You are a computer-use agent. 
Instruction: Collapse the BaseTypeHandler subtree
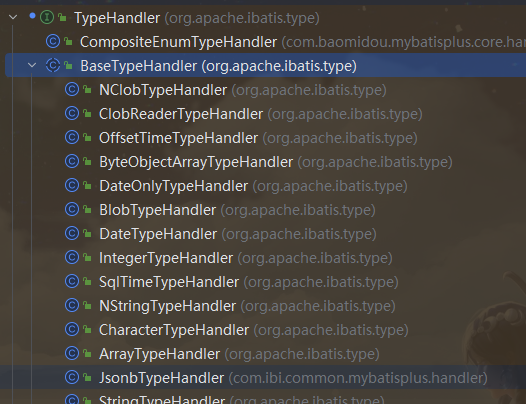[x=32, y=65]
